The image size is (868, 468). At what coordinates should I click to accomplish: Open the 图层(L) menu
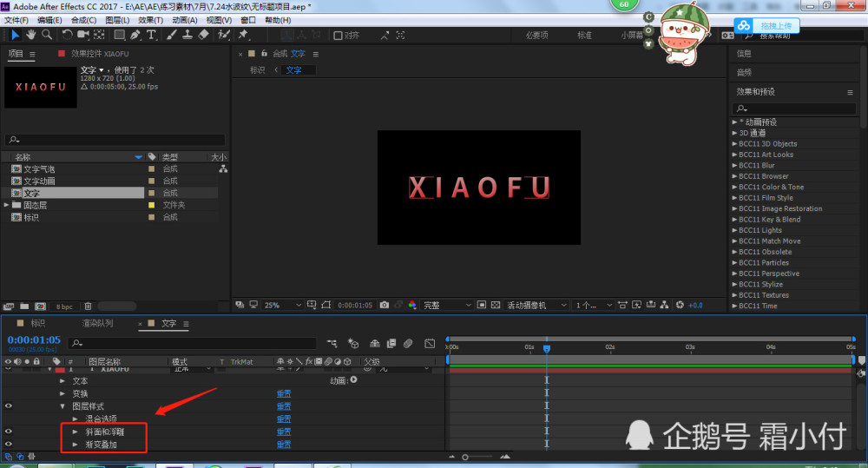pos(117,20)
